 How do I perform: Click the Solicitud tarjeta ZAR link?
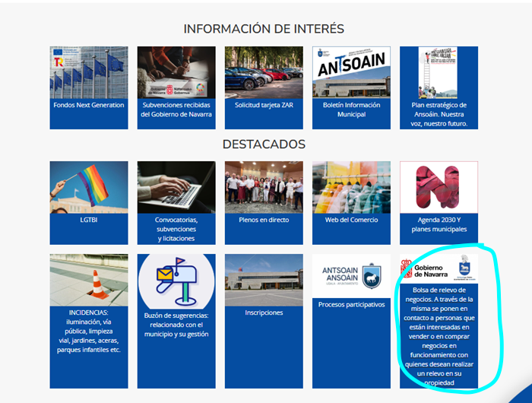(x=264, y=105)
